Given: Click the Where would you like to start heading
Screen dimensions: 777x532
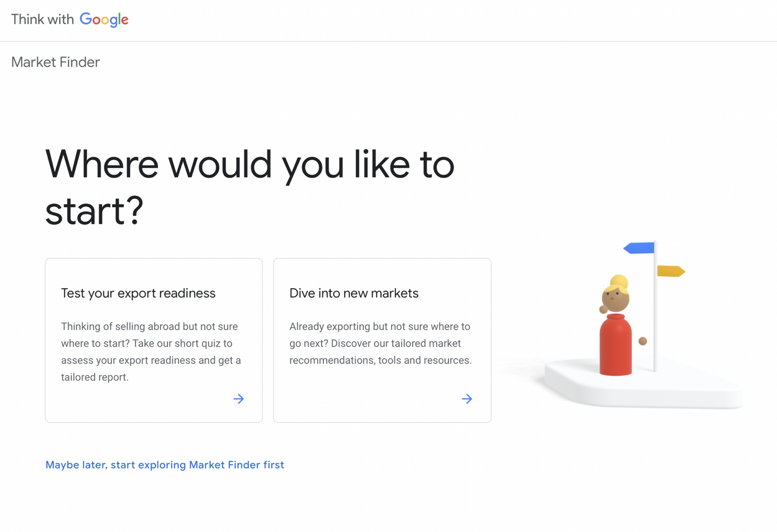Looking at the screenshot, I should click(250, 187).
